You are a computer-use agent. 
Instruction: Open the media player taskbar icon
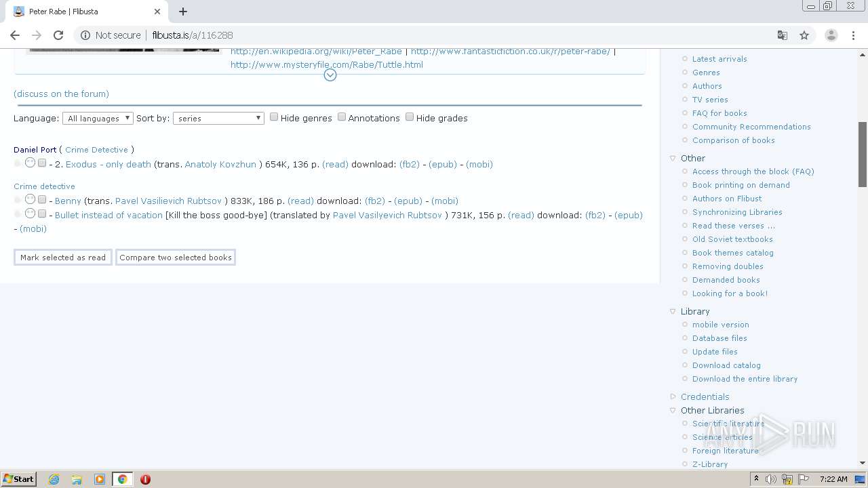(x=100, y=479)
